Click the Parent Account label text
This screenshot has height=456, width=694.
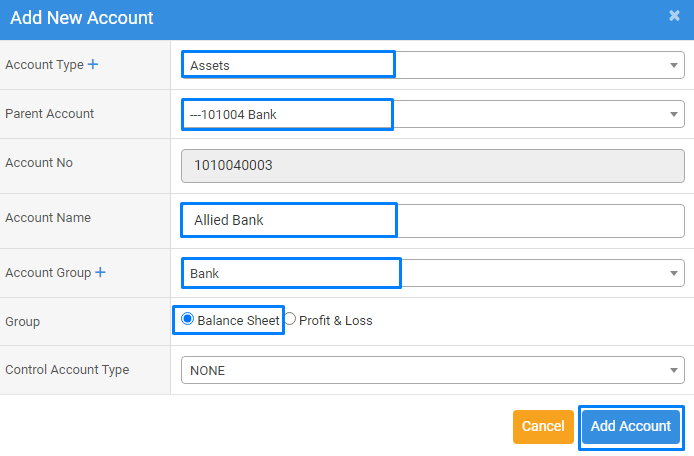click(50, 114)
